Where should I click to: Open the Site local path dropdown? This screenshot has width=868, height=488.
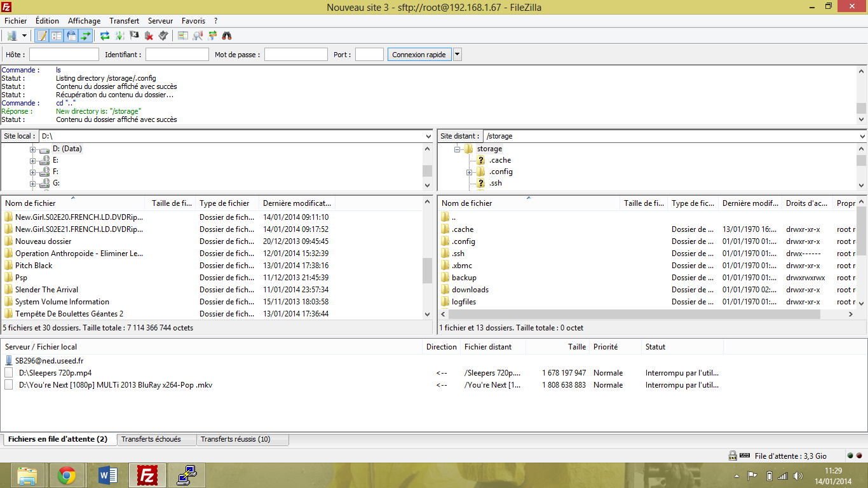click(428, 136)
